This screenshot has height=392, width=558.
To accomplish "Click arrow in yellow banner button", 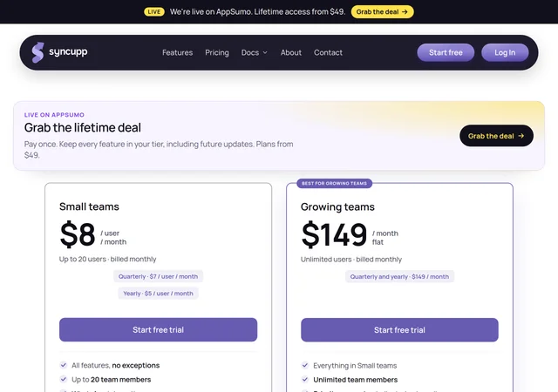I will (405, 11).
